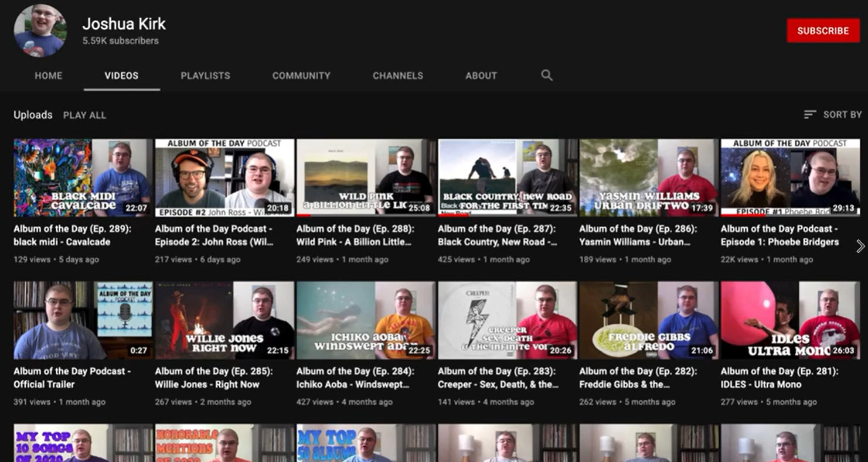This screenshot has width=868, height=462.
Task: Open the 'My Top 50 Albums' thumbnail
Action: tap(366, 443)
